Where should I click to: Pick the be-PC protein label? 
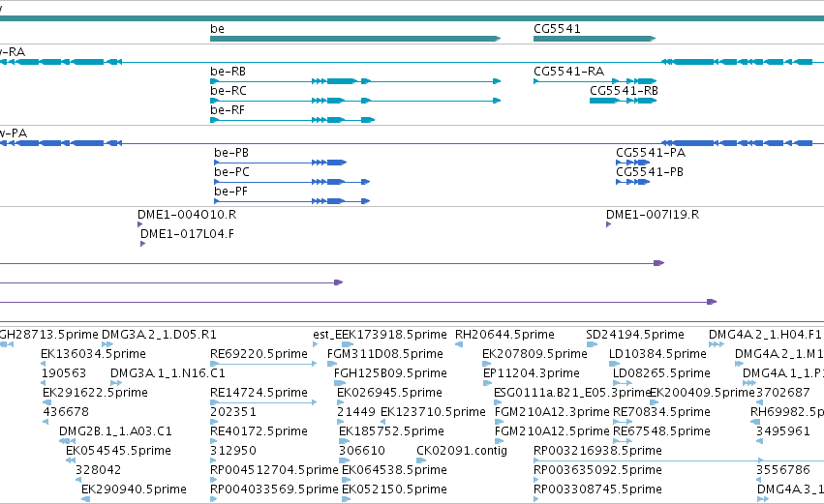[x=231, y=172]
